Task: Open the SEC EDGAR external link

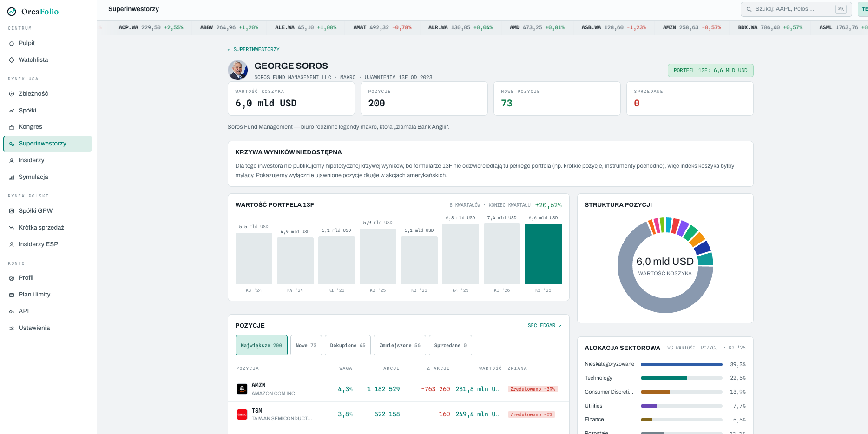Action: pos(545,325)
